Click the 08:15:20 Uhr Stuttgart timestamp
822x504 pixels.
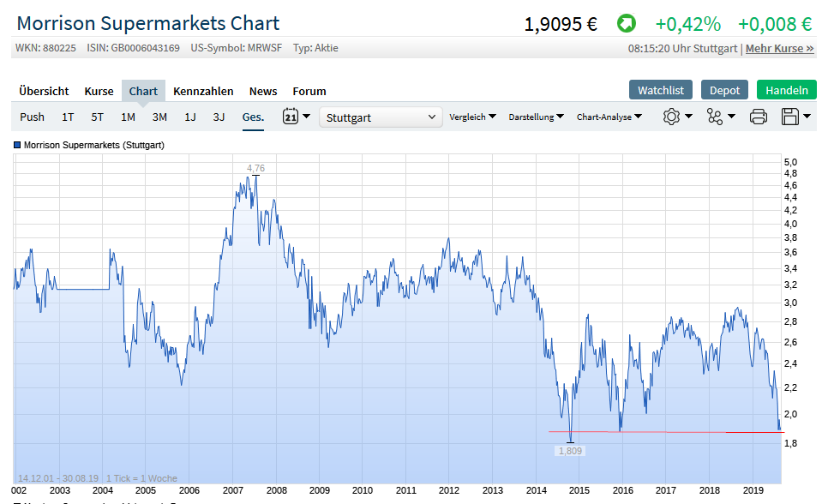(x=682, y=48)
